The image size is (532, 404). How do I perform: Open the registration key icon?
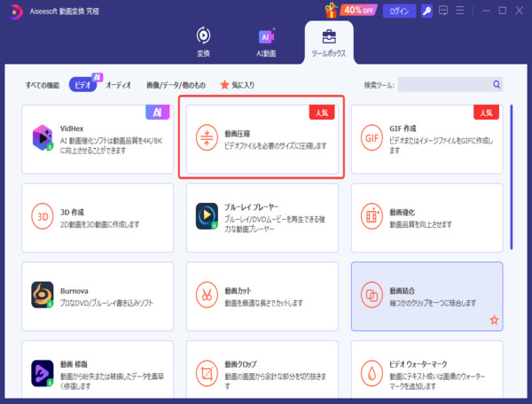point(426,12)
